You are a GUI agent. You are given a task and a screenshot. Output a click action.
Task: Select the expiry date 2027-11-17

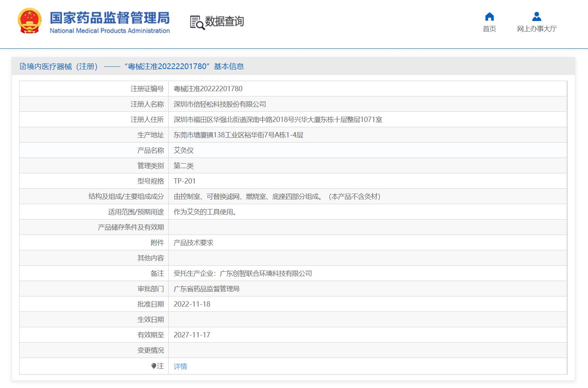click(x=192, y=335)
